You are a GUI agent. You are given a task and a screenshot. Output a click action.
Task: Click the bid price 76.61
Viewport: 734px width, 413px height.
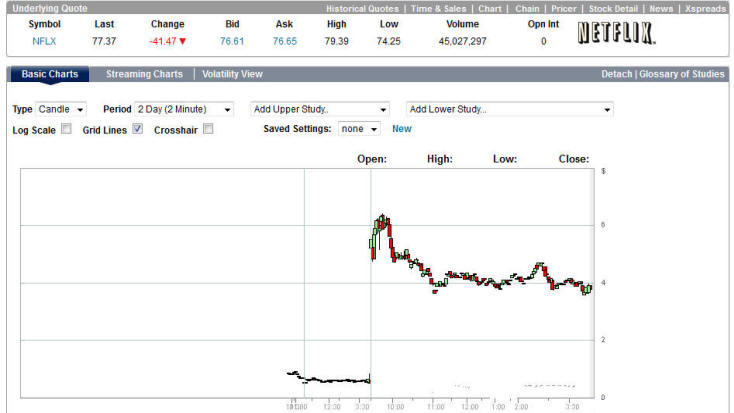[232, 41]
